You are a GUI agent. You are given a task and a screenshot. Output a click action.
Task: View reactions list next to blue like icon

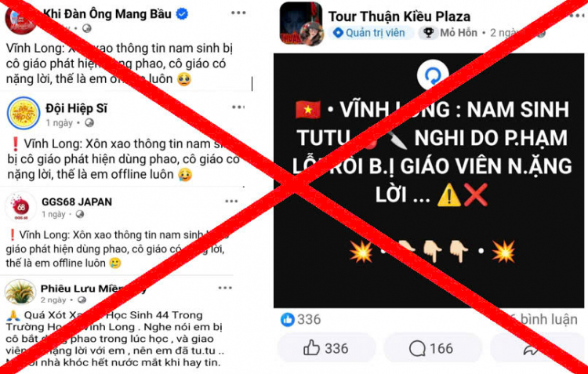[301, 320]
